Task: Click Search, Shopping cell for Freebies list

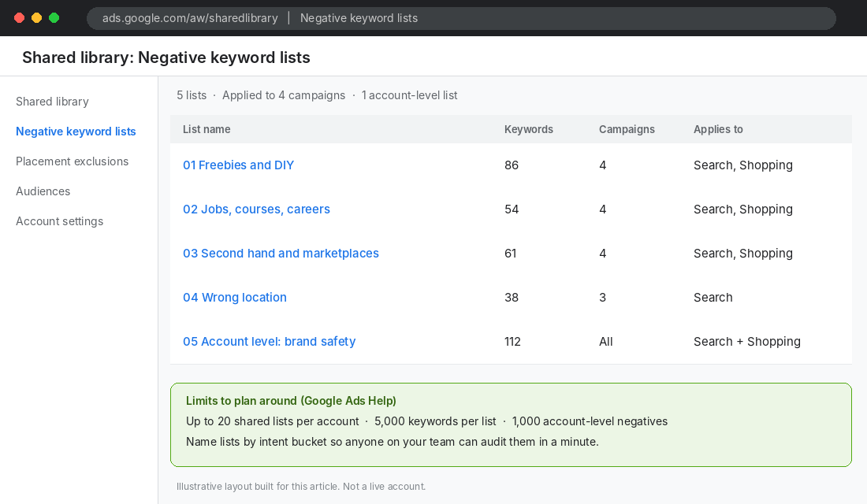Action: pyautogui.click(x=743, y=165)
